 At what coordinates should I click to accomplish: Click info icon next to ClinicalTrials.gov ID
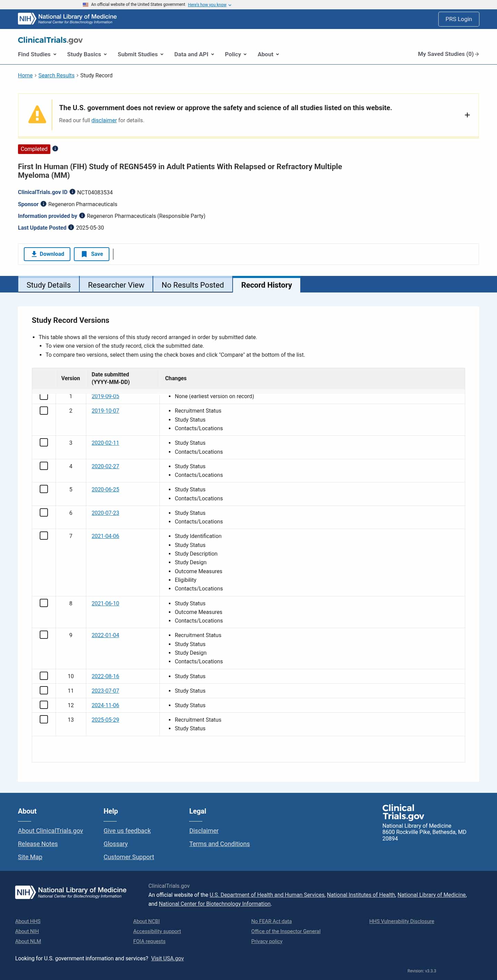(72, 192)
